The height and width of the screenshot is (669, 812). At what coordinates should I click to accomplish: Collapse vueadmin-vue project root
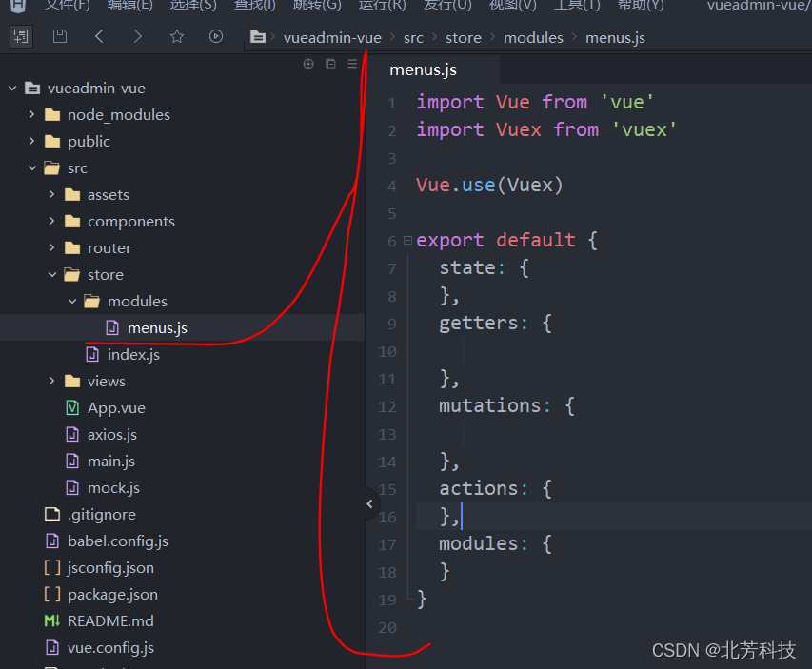(x=12, y=88)
